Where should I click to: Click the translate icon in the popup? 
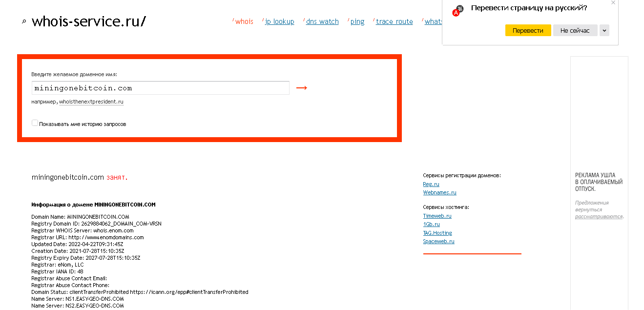457,11
